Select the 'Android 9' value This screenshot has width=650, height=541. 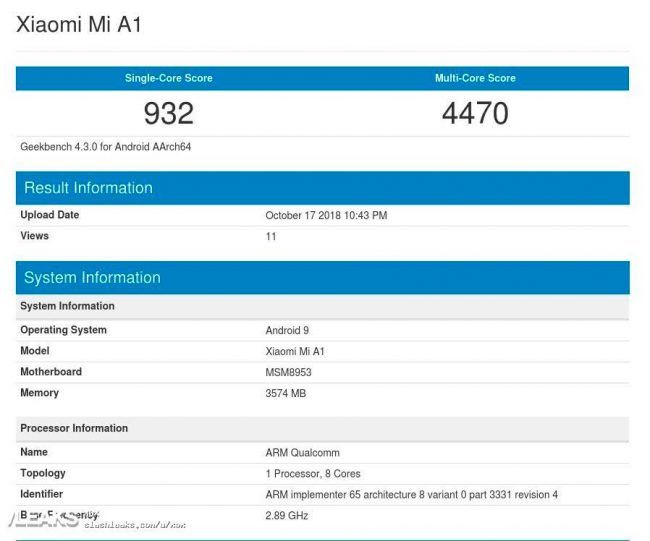click(x=287, y=330)
